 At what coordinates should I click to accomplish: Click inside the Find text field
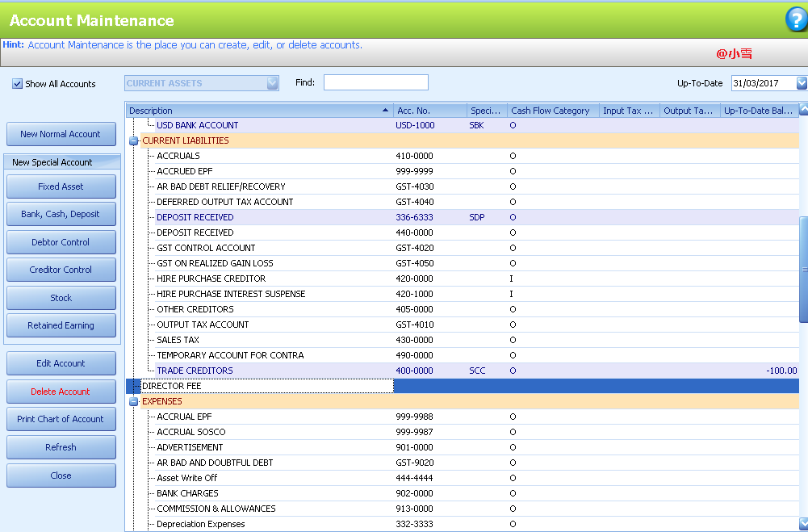[375, 82]
